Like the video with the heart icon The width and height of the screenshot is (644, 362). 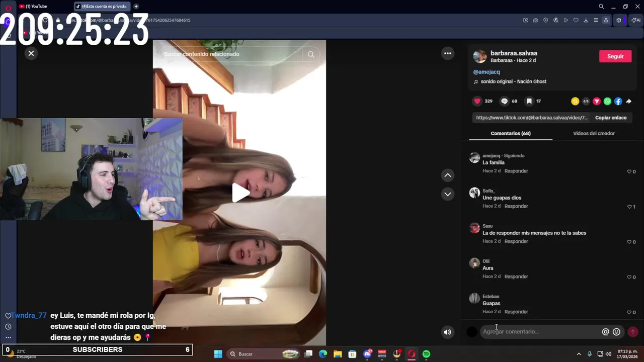click(477, 101)
